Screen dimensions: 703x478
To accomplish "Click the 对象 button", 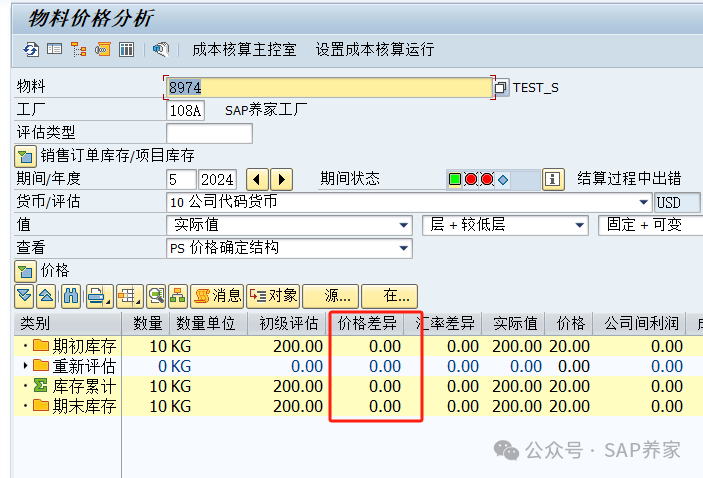I will click(x=273, y=296).
